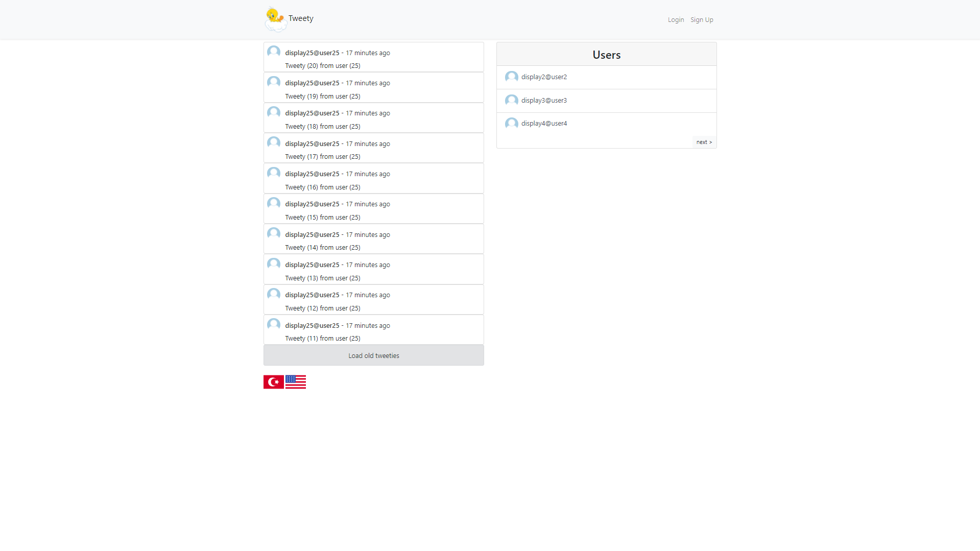Click the Tweety bird logo
Viewport: 980px width, 551px height.
pyautogui.click(x=276, y=19)
